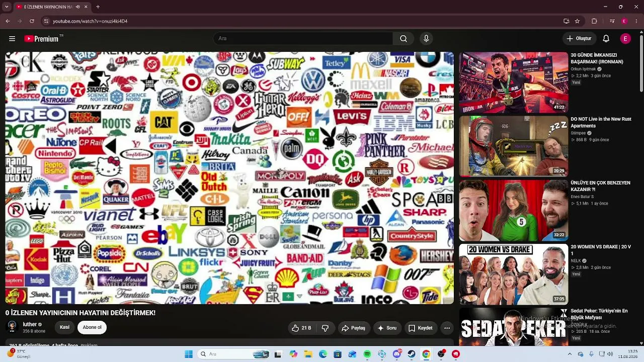View site information in address bar

point(46,21)
